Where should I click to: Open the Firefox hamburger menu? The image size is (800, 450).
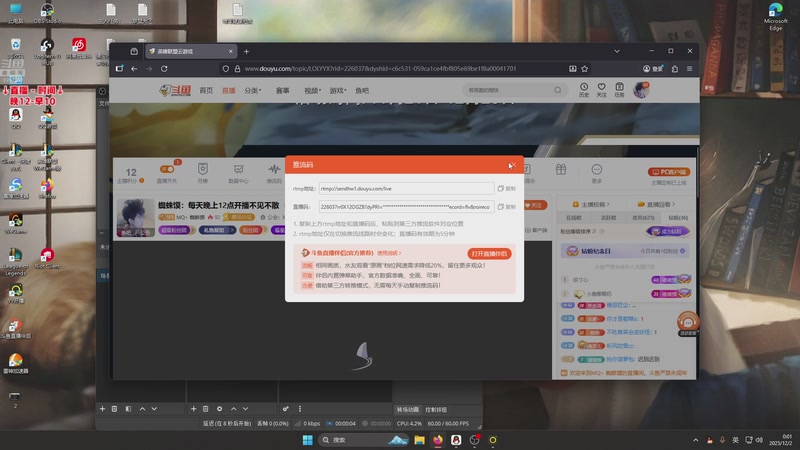689,68
